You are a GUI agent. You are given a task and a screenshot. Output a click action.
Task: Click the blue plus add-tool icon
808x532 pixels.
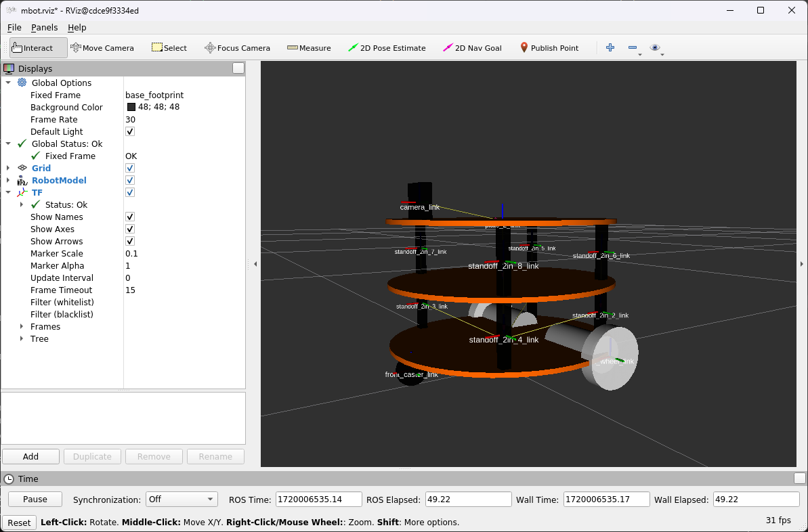(610, 47)
